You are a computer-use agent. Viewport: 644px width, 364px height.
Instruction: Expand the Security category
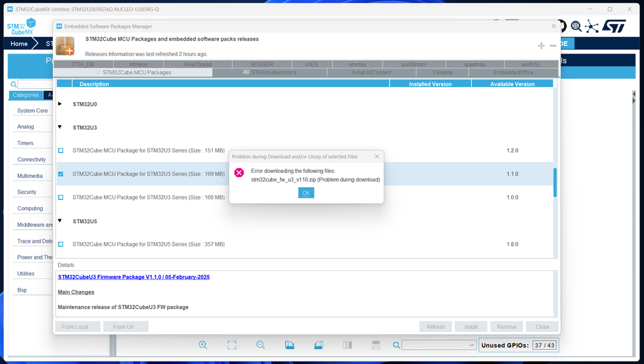coord(26,192)
